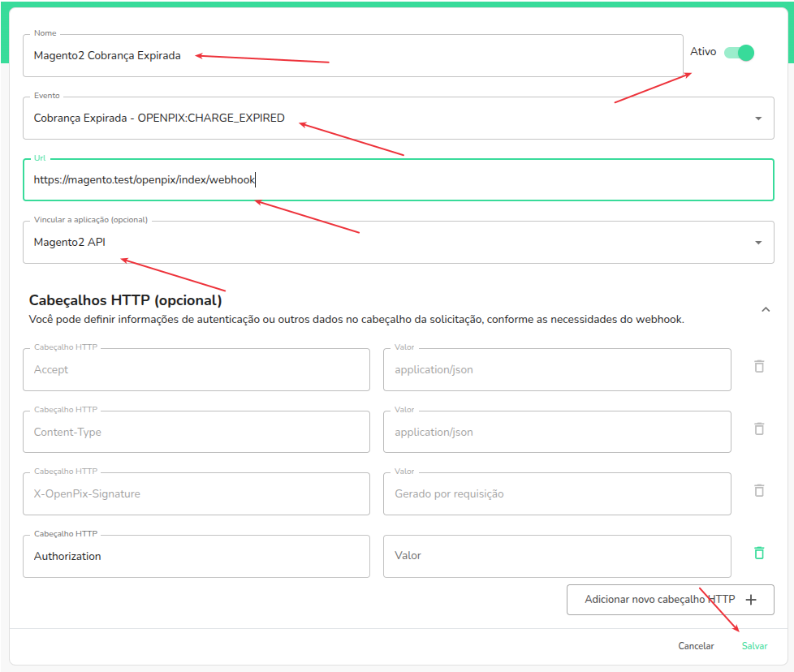
Task: Click the Gerado por requisição value field
Action: 557,494
